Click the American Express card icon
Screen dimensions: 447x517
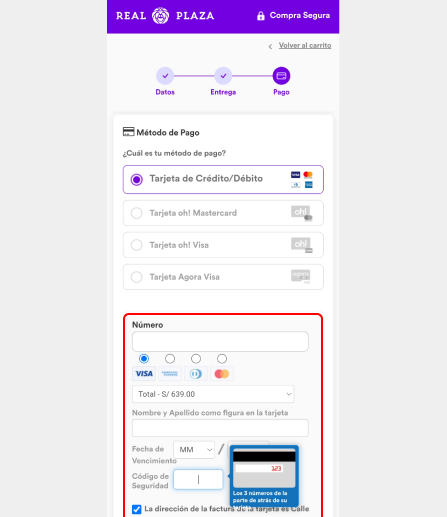(x=170, y=374)
